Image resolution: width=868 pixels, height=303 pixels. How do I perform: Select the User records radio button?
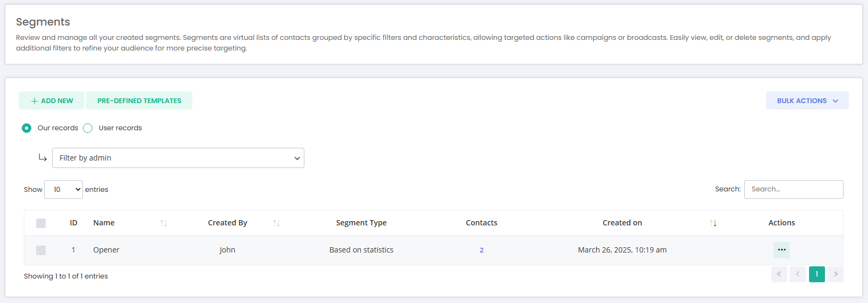[88, 128]
